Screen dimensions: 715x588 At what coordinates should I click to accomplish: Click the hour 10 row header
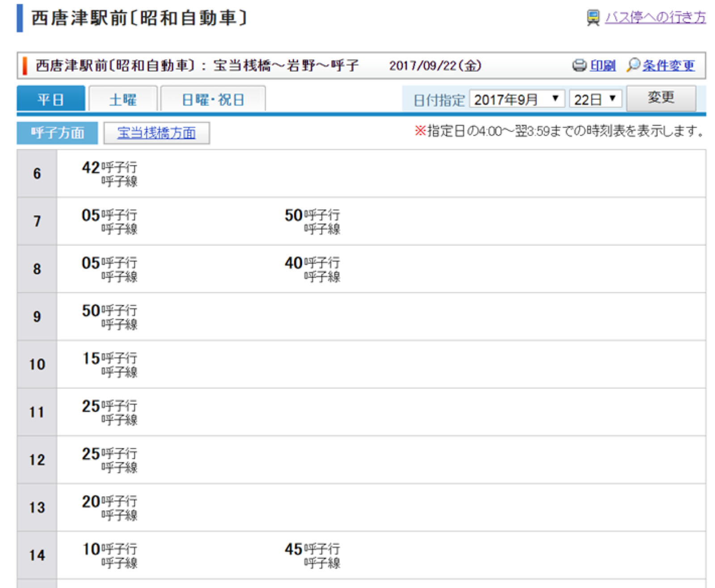pos(37,364)
